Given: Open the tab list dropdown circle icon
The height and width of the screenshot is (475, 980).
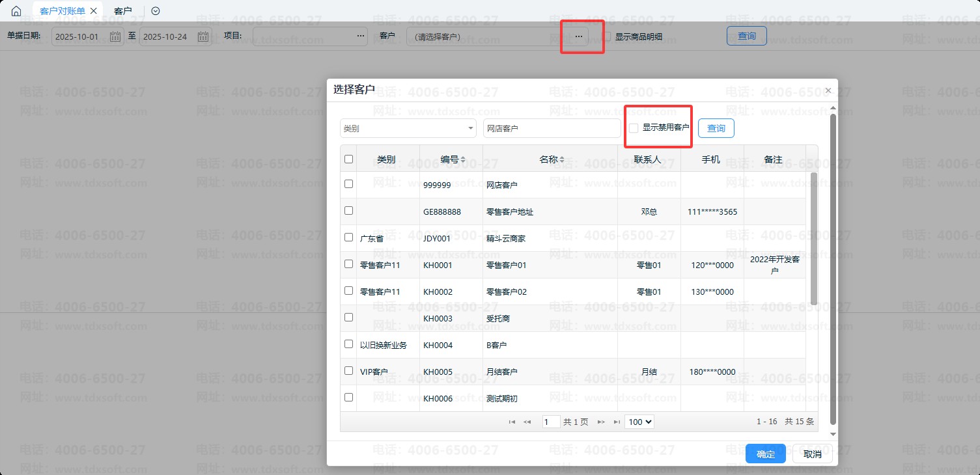Looking at the screenshot, I should (x=155, y=11).
